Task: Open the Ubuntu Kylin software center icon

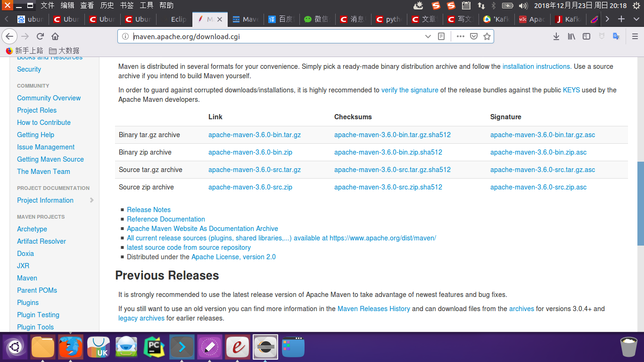Action: pos(99,347)
